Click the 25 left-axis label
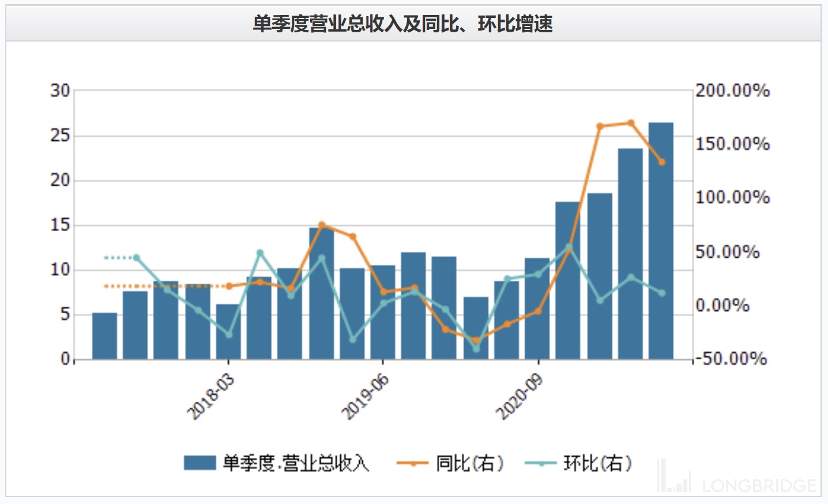This screenshot has width=828, height=504. pyautogui.click(x=60, y=136)
